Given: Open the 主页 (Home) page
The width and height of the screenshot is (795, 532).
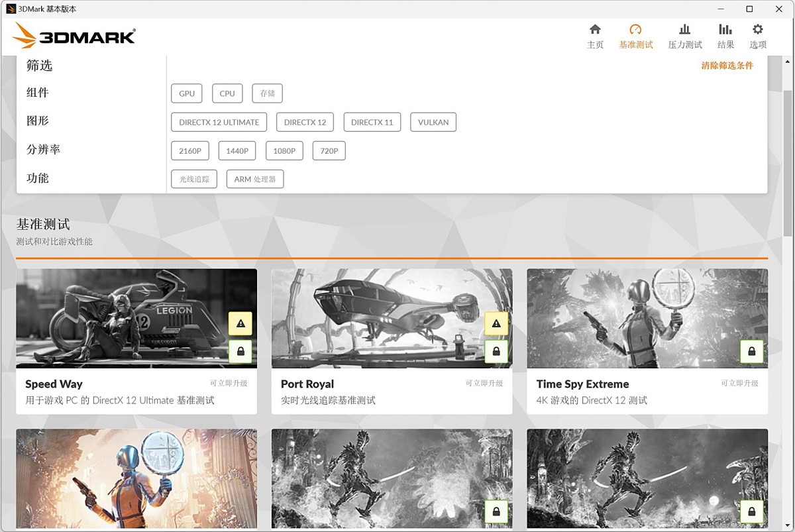Looking at the screenshot, I should (595, 36).
